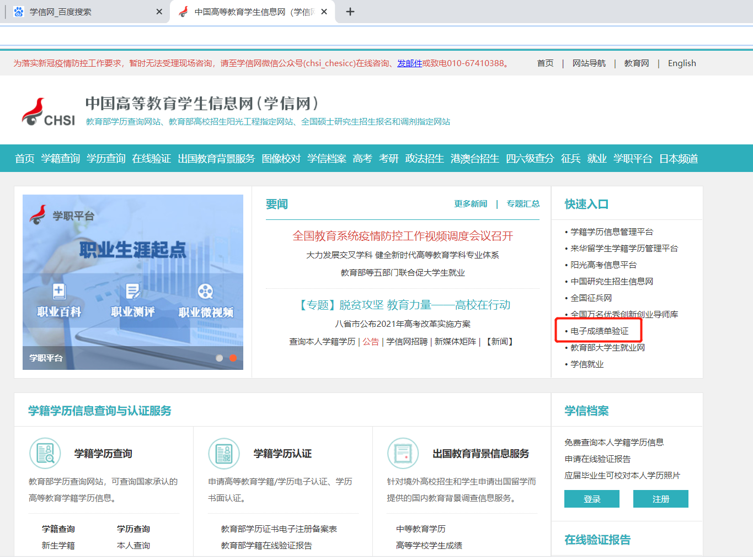Open 学职平台 in the navigation bar
The image size is (753, 560).
pyautogui.click(x=633, y=159)
